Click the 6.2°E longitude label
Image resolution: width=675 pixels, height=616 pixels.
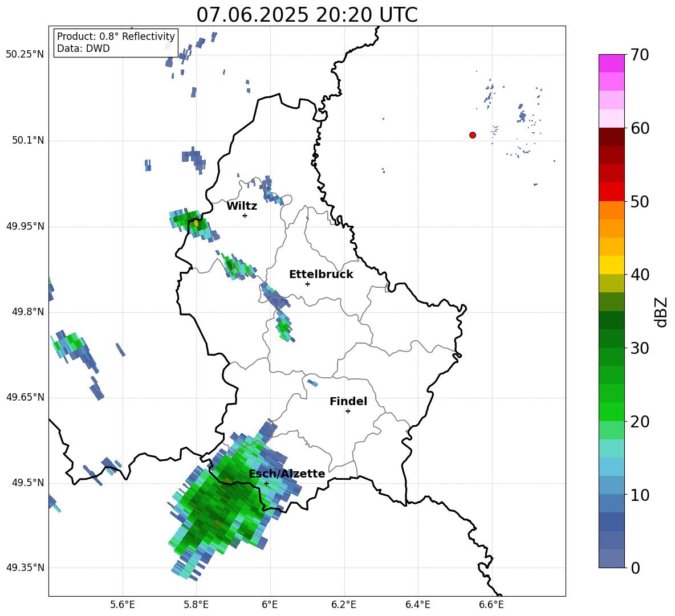344,605
